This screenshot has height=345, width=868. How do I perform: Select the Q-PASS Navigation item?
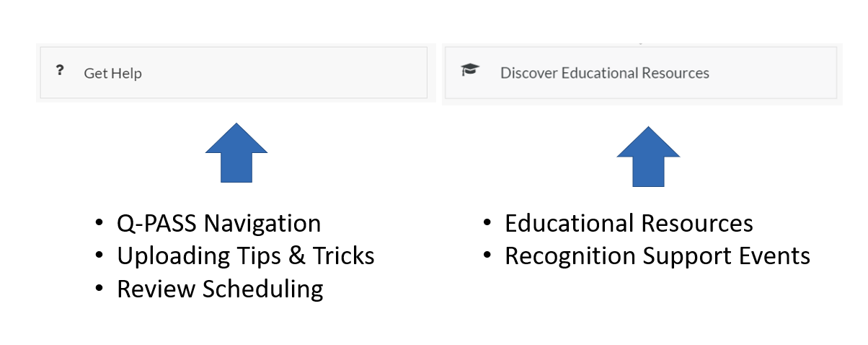pyautogui.click(x=218, y=223)
